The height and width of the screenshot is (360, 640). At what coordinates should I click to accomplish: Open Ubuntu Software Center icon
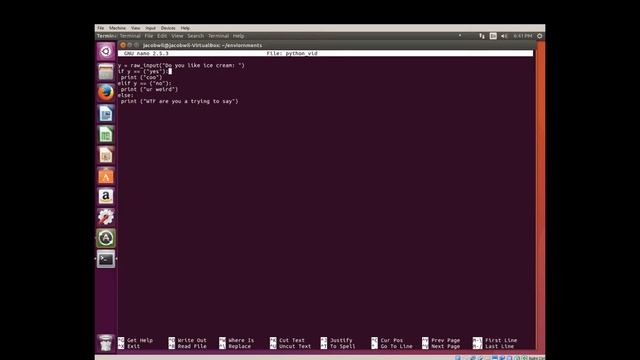coord(106,176)
